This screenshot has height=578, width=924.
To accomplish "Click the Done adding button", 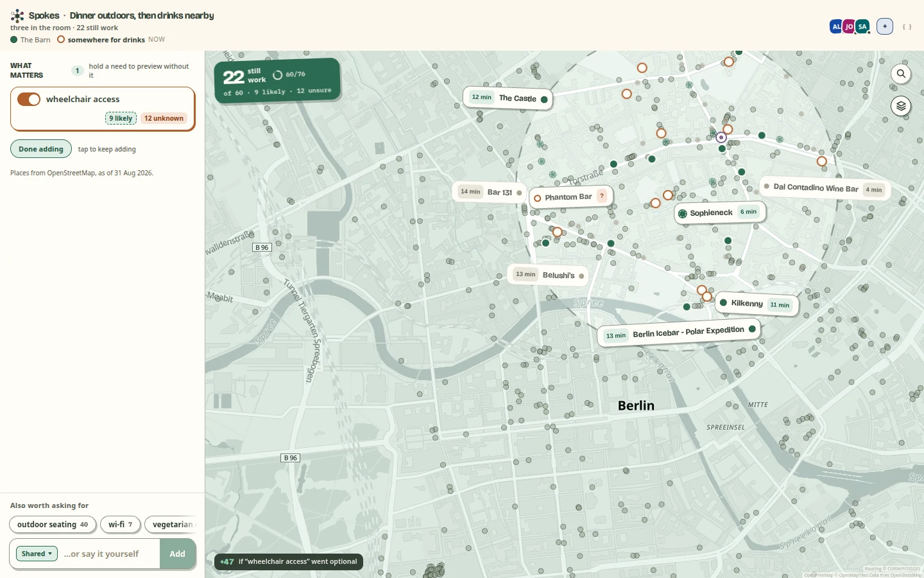I will tap(41, 149).
